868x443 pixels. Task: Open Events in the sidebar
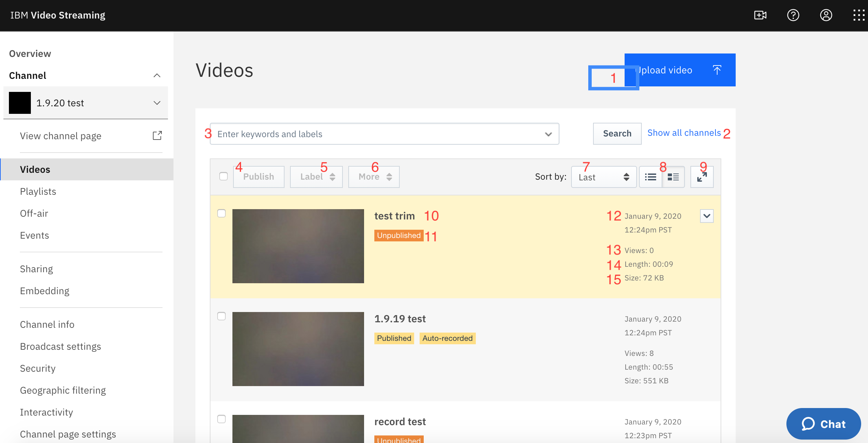[x=35, y=235]
